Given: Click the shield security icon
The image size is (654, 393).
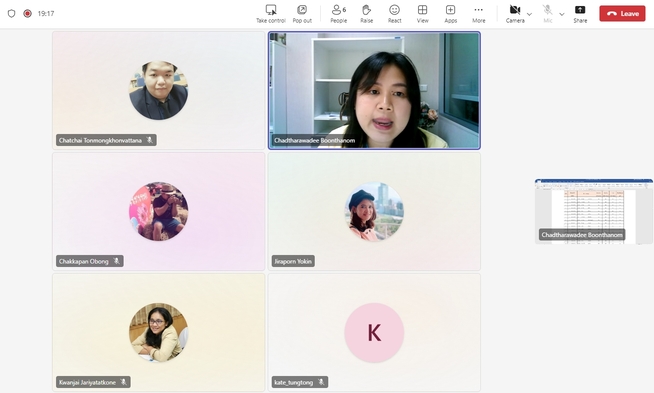Looking at the screenshot, I should coord(12,13).
